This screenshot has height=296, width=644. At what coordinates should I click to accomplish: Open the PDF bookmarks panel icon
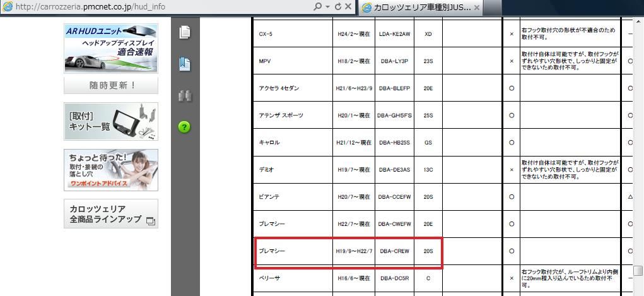click(x=185, y=64)
